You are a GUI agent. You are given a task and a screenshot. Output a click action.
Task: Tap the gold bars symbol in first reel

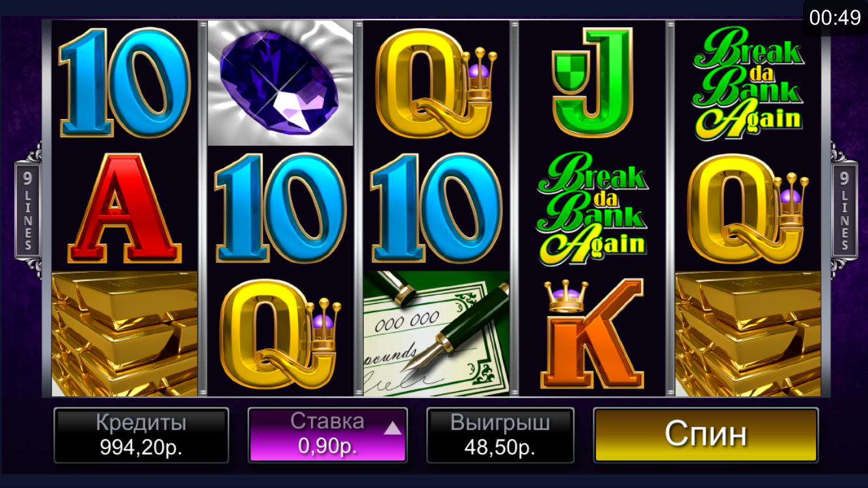(124, 334)
